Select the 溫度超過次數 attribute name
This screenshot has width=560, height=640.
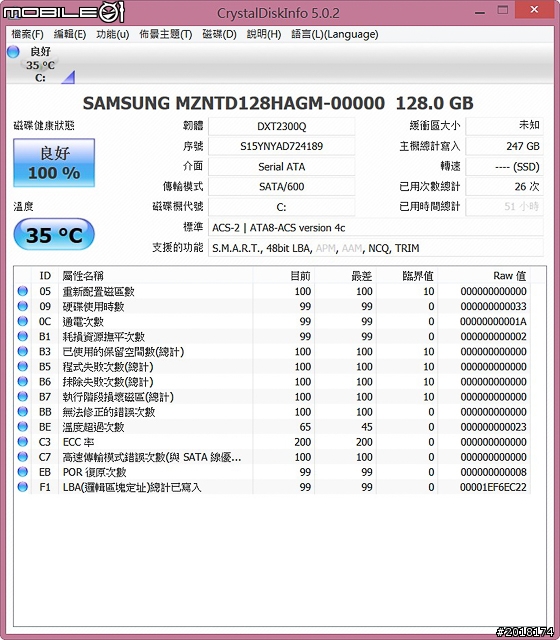point(93,427)
